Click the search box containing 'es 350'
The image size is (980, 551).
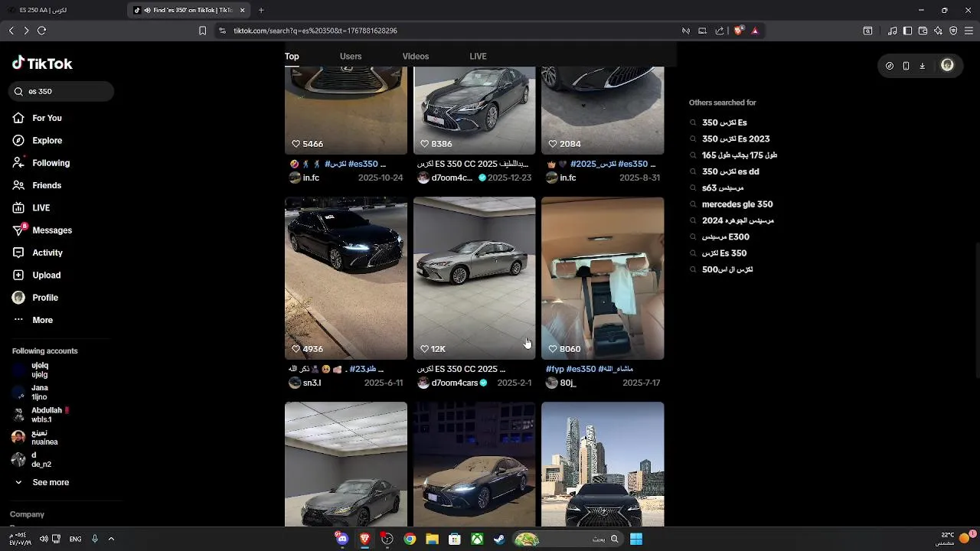coord(61,91)
